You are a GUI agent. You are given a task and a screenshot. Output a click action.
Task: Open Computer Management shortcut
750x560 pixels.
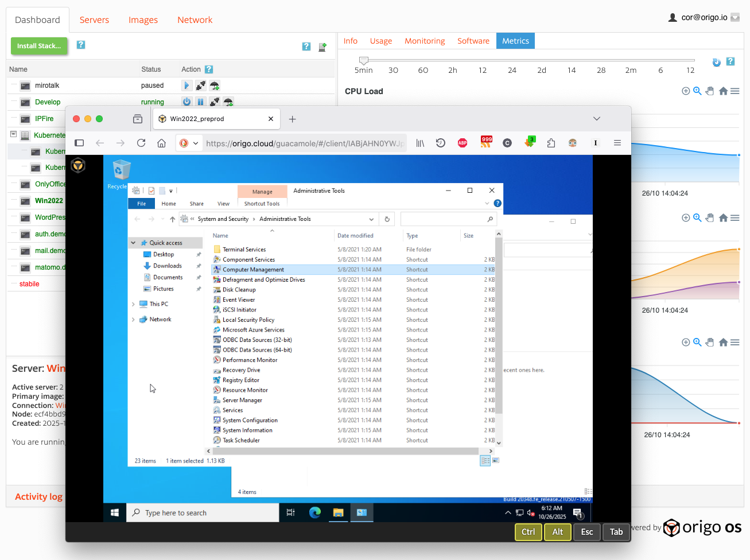coord(253,270)
